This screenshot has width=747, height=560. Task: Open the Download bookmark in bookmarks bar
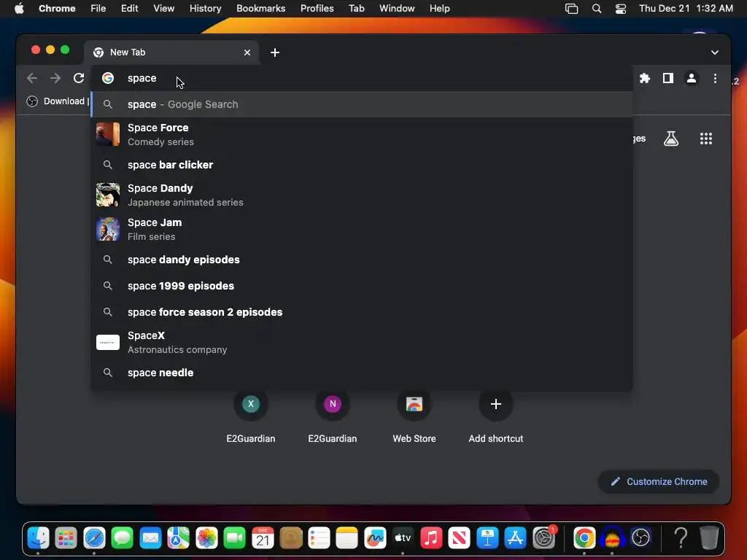pos(57,101)
